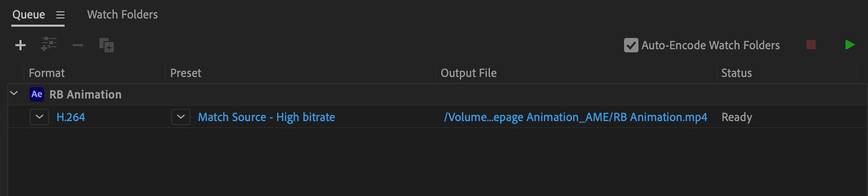Click the Status column header
Screen dimensions: 868x196
tap(736, 73)
